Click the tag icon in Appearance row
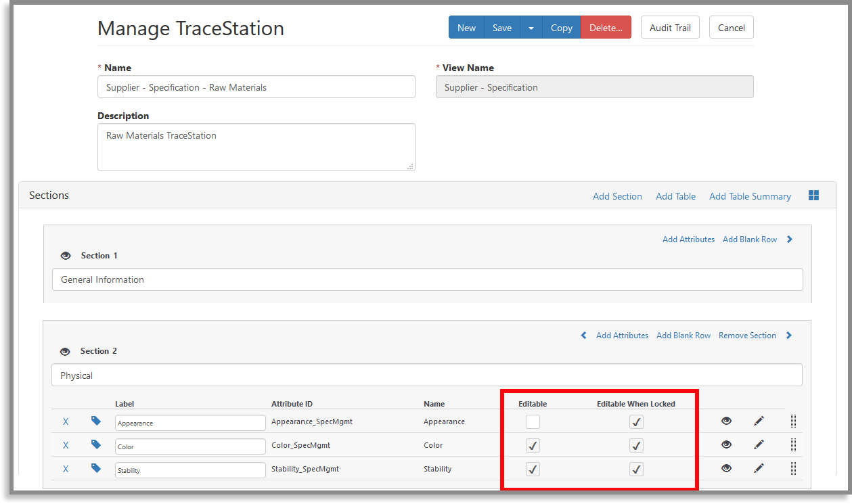This screenshot has height=504, width=852. click(96, 421)
